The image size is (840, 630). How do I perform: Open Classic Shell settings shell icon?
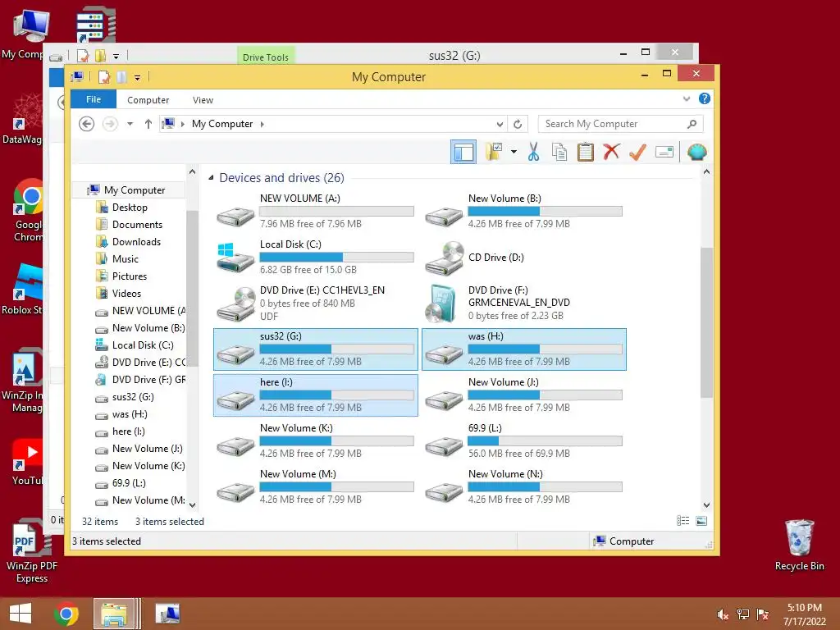pyautogui.click(x=696, y=152)
